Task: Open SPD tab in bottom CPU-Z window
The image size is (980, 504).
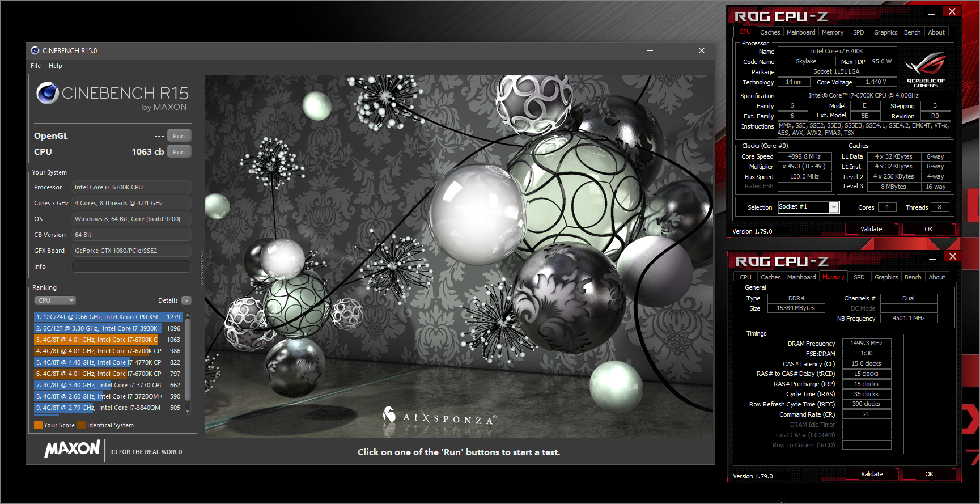Action: (859, 277)
